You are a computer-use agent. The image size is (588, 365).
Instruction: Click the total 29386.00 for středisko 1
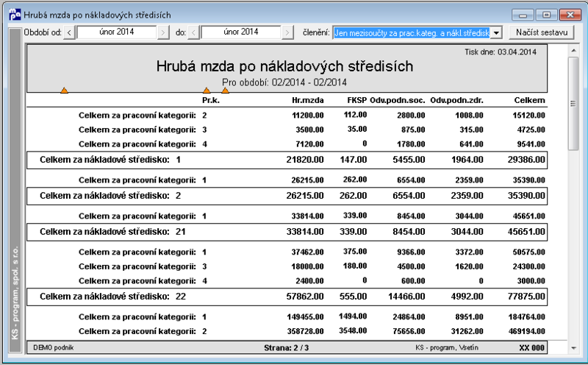point(526,160)
